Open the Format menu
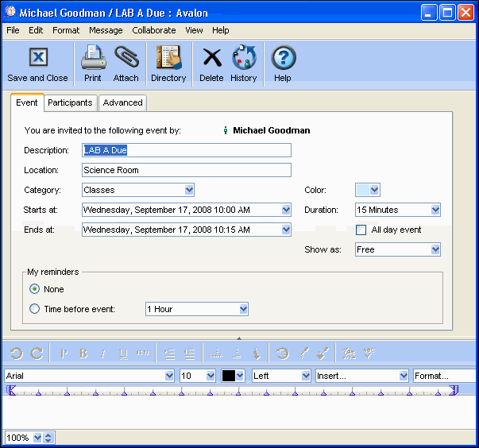Image resolution: width=479 pixels, height=448 pixels. coord(66,30)
